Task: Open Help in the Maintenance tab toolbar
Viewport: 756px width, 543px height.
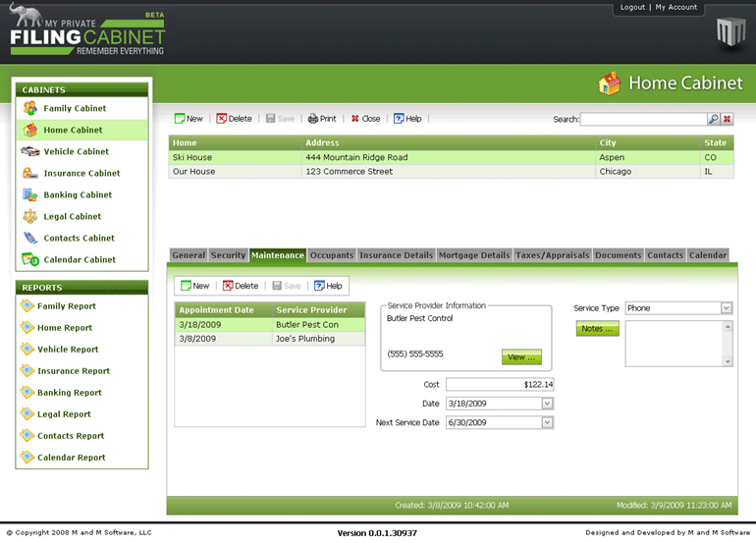Action: coord(328,286)
